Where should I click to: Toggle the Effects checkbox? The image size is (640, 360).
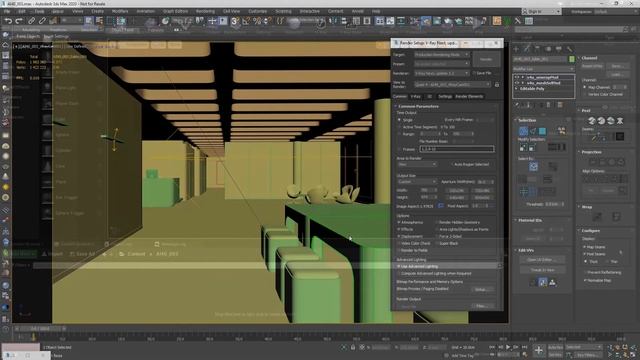tap(399, 229)
